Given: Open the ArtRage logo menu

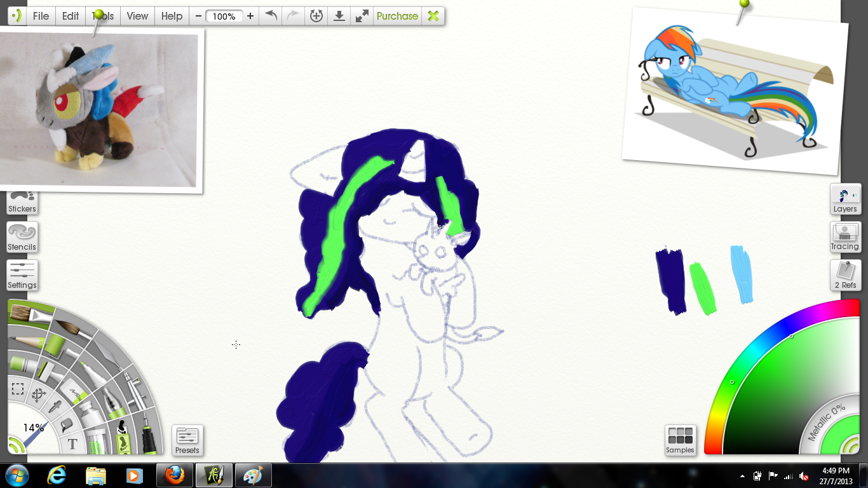Looking at the screenshot, I should coord(17,16).
